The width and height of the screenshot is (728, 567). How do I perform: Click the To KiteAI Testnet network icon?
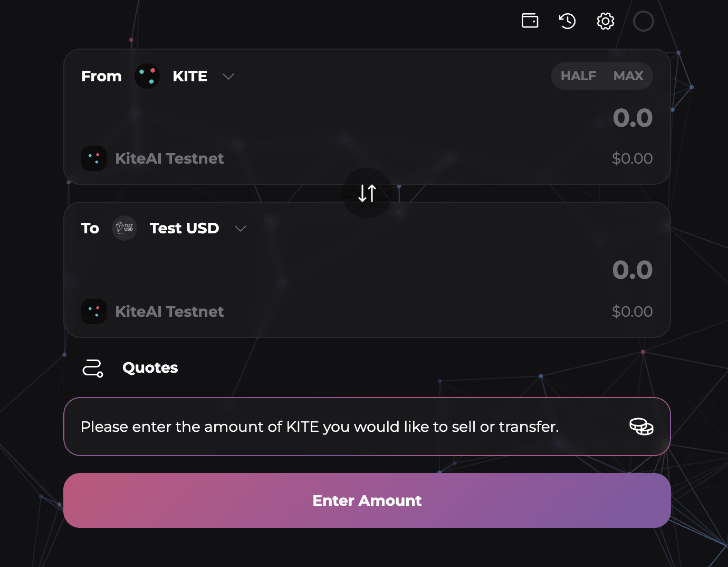[x=94, y=311]
